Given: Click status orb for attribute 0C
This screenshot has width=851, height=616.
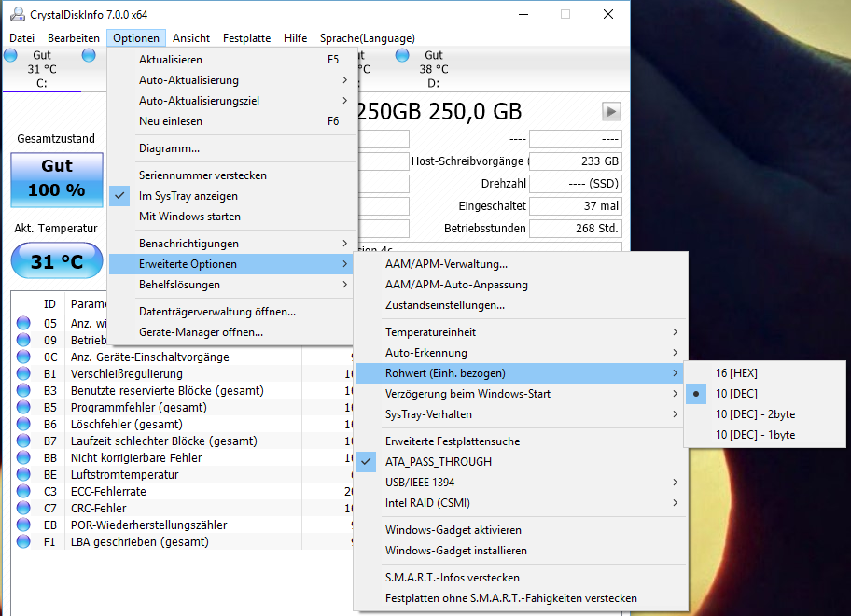Looking at the screenshot, I should [23, 357].
